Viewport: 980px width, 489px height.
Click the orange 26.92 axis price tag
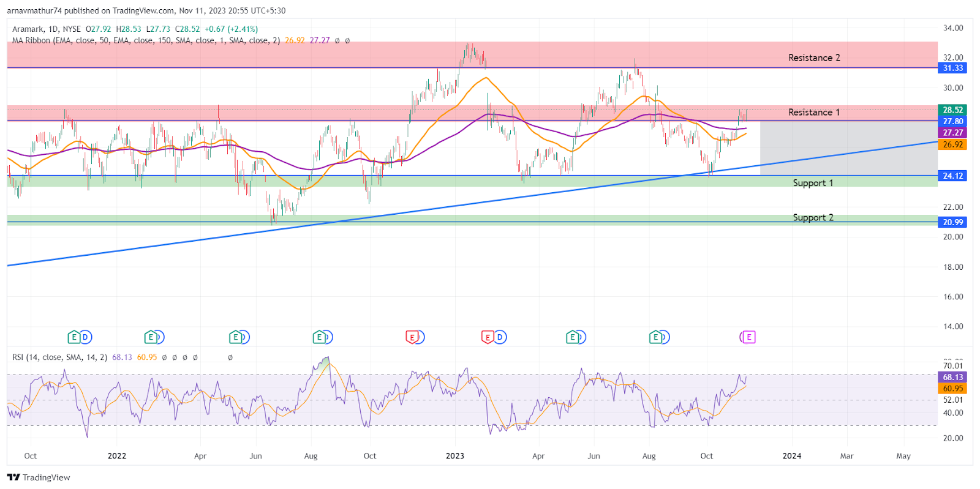tap(952, 144)
